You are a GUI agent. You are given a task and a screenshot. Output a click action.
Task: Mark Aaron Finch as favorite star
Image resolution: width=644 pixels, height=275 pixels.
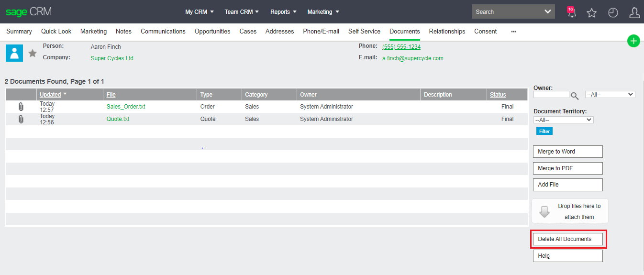(x=33, y=53)
